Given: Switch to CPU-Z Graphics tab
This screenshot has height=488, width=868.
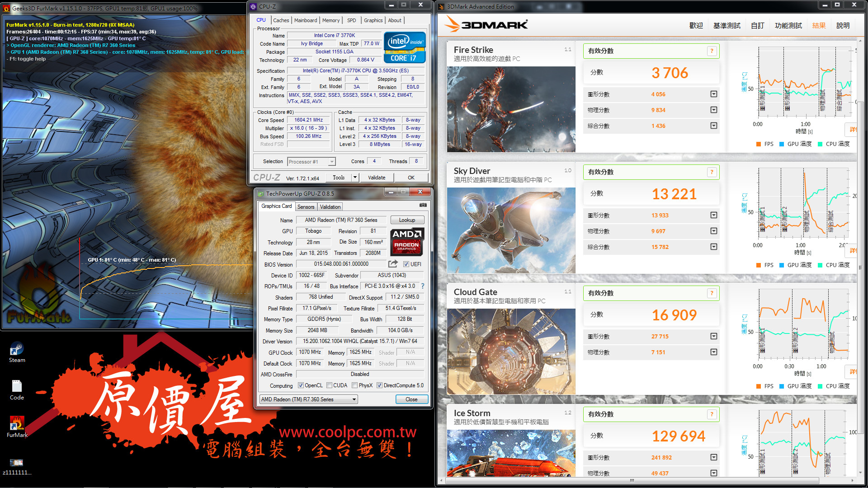Looking at the screenshot, I should click(x=373, y=20).
